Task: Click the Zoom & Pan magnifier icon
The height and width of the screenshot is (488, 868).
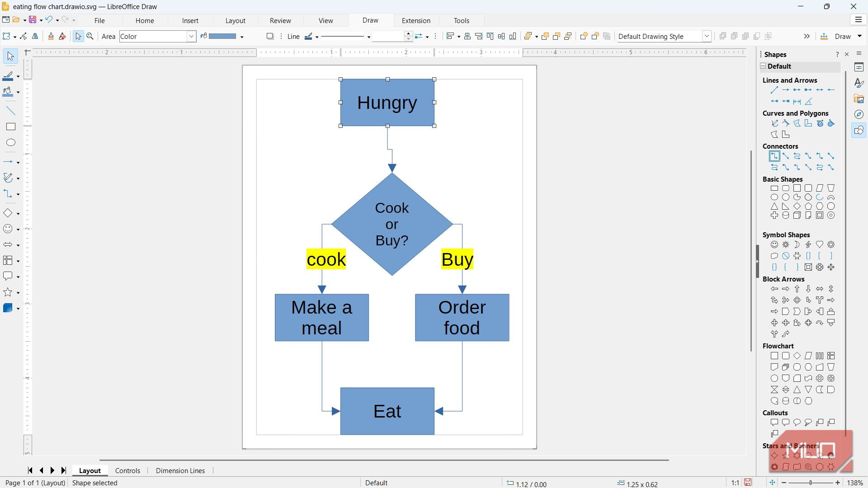Action: click(90, 36)
